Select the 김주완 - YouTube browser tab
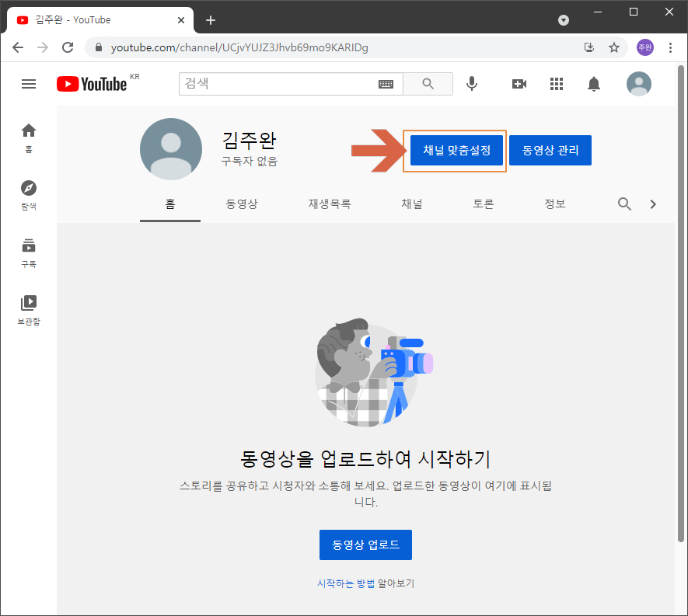Image resolution: width=688 pixels, height=616 pixels. pyautogui.click(x=100, y=20)
